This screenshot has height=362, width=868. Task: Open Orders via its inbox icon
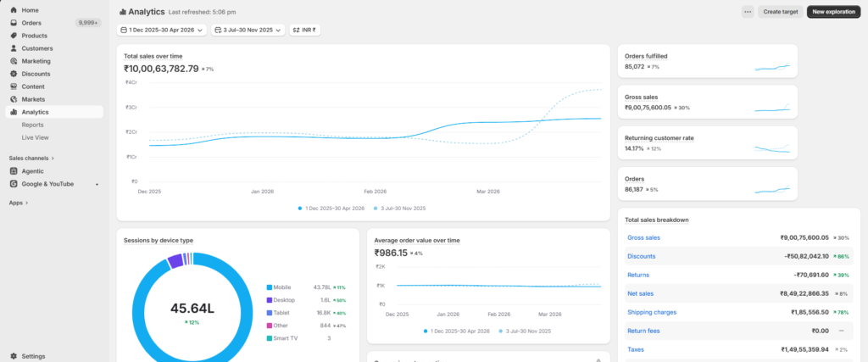click(14, 23)
